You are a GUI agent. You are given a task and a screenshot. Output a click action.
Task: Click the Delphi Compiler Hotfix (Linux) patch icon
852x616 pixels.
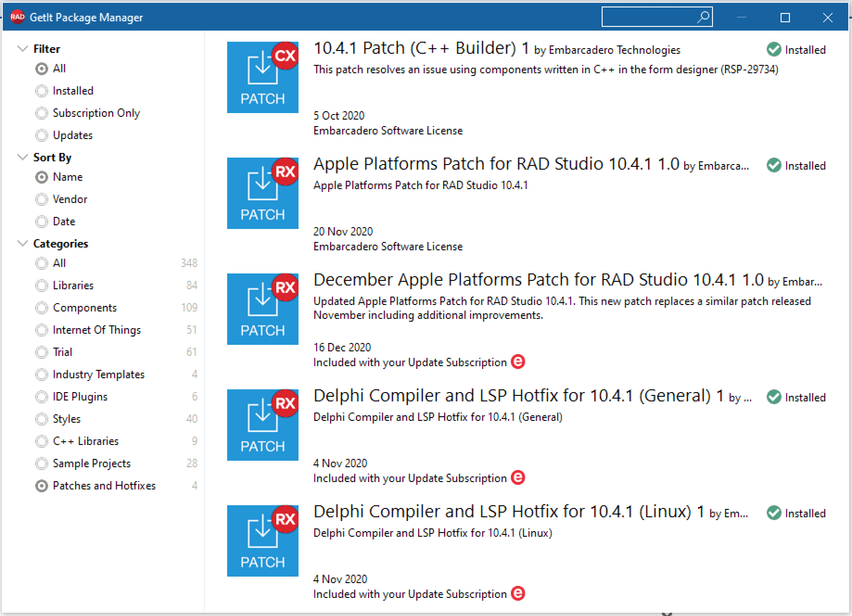(x=263, y=541)
